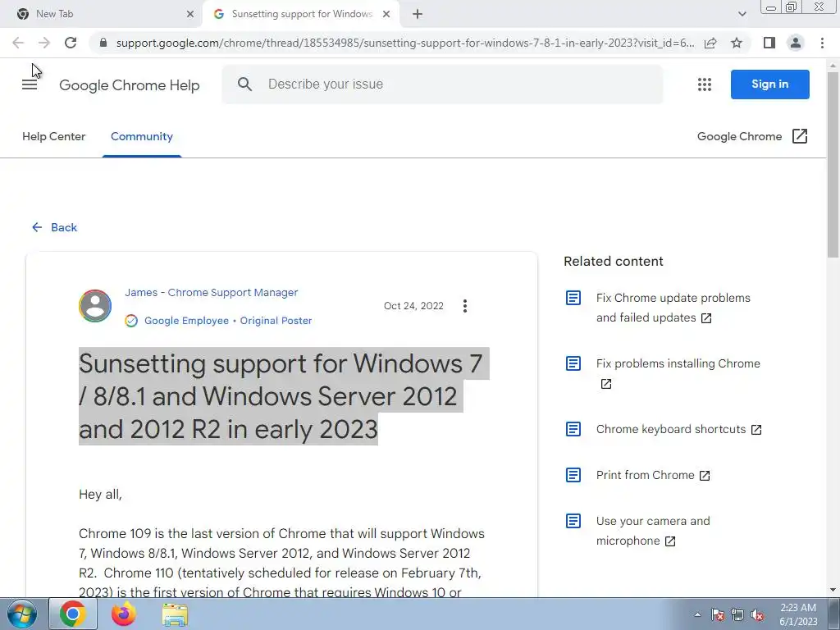Open Use your camera and microphone article

point(653,531)
